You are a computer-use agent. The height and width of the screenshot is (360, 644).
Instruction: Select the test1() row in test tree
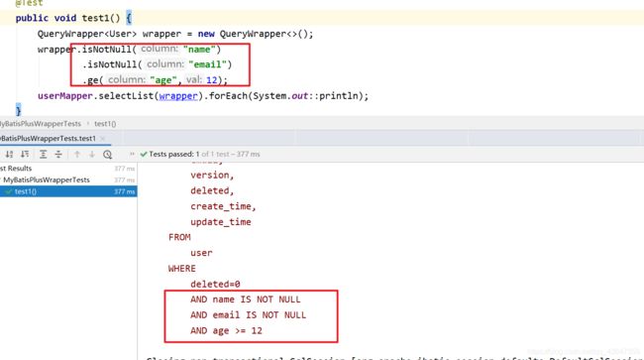point(68,191)
